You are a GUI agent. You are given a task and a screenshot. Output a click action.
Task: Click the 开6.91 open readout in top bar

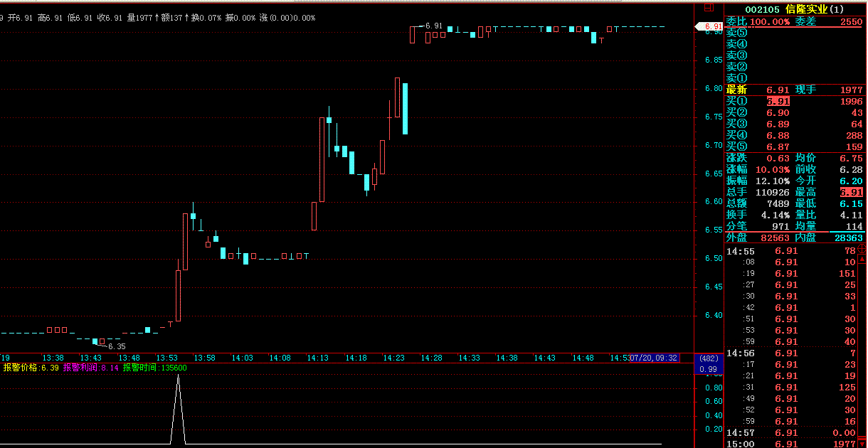click(x=21, y=17)
